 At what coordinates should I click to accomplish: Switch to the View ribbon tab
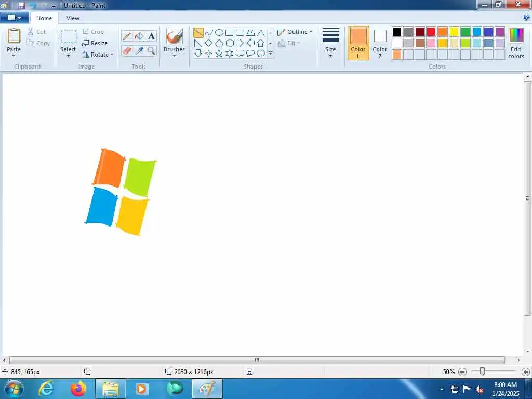[x=73, y=18]
